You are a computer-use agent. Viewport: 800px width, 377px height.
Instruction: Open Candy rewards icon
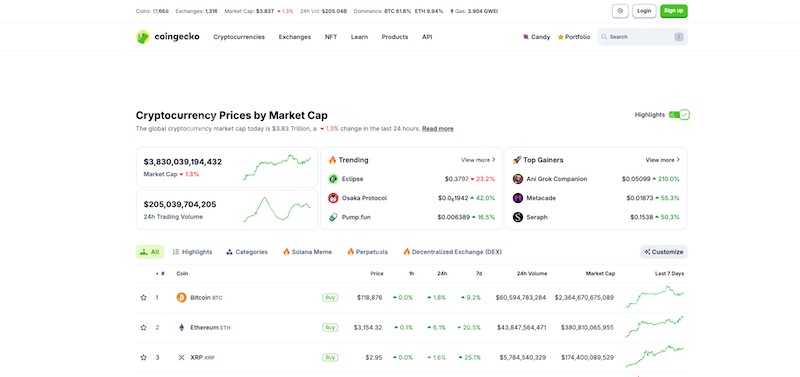coord(526,37)
